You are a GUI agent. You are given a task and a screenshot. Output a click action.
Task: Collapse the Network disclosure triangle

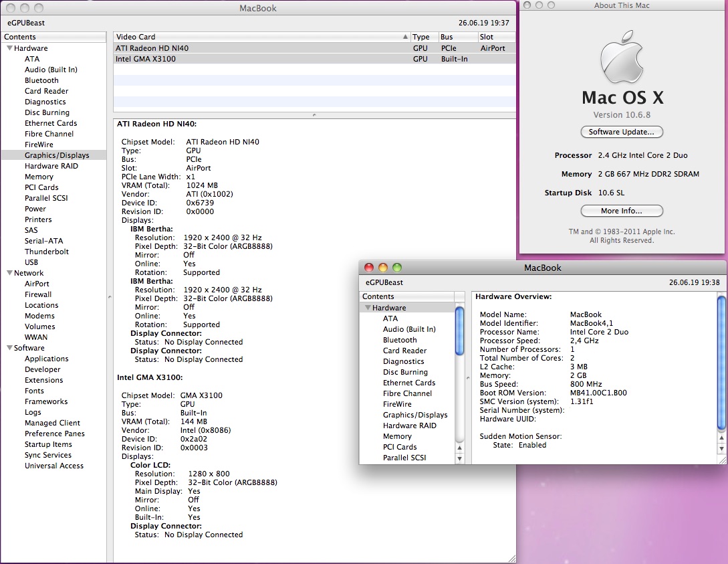(x=9, y=273)
